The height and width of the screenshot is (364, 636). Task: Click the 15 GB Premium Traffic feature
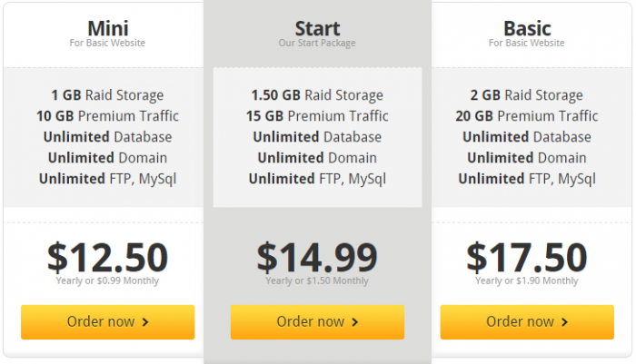(317, 116)
